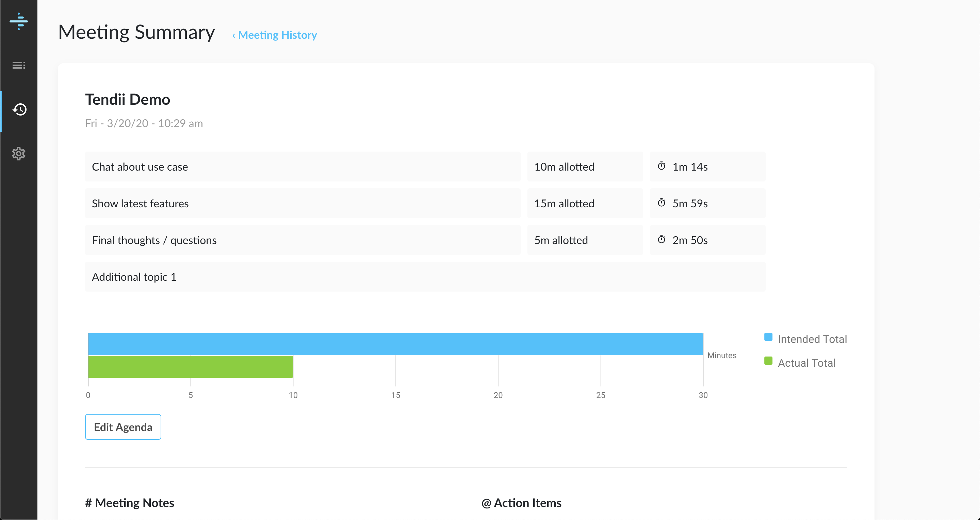This screenshot has height=520, width=980.
Task: Click the 15m allotted cell
Action: (x=585, y=203)
